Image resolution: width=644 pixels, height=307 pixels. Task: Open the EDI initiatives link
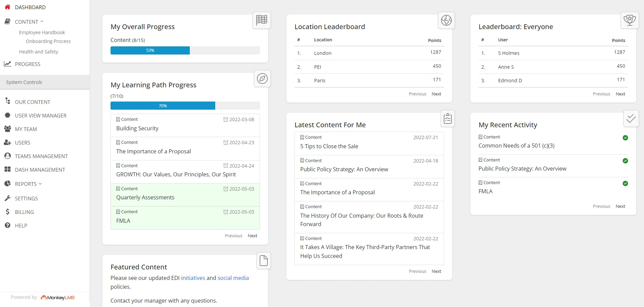tap(193, 278)
